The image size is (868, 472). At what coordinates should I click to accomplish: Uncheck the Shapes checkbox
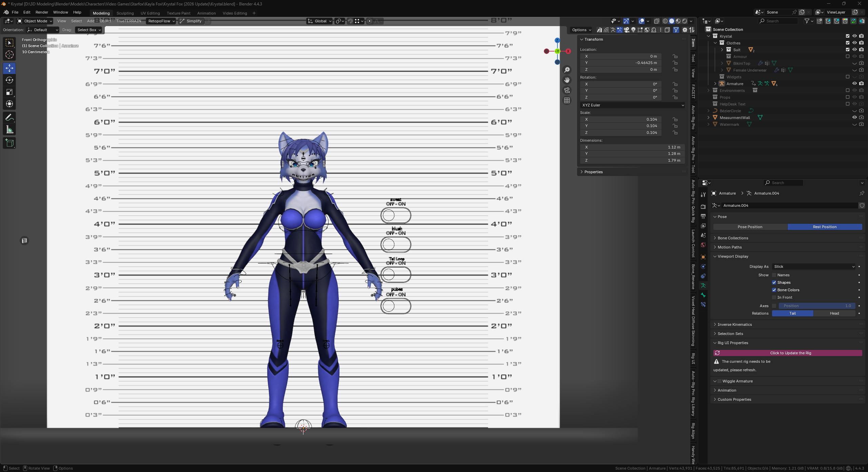774,282
